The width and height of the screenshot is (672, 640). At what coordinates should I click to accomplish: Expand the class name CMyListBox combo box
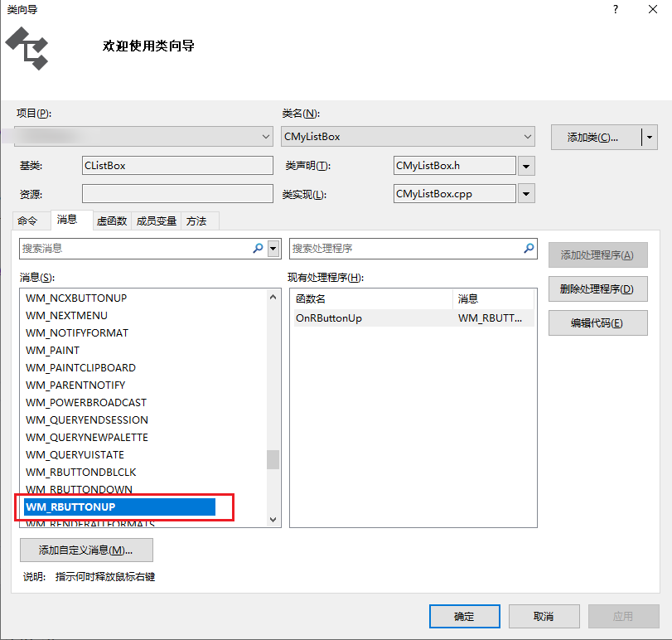(528, 137)
